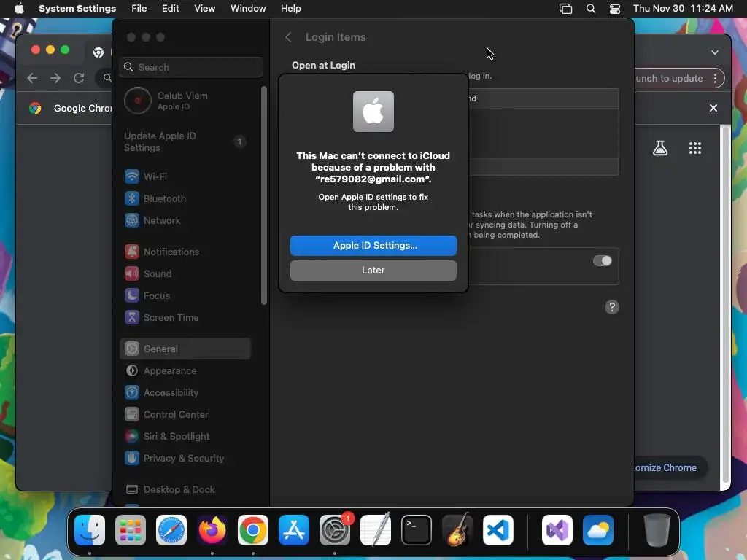The width and height of the screenshot is (747, 560).
Task: Open Finder from the Dock
Action: (x=90, y=530)
